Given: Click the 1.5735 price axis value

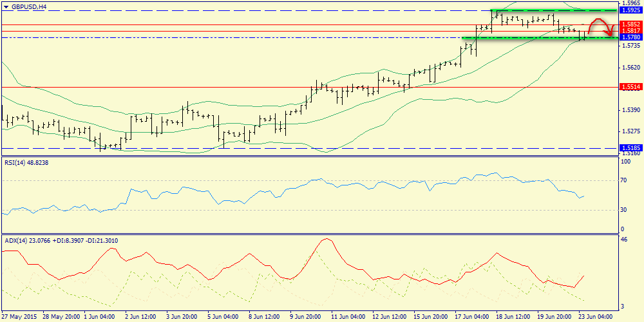Looking at the screenshot, I should pyautogui.click(x=632, y=46).
